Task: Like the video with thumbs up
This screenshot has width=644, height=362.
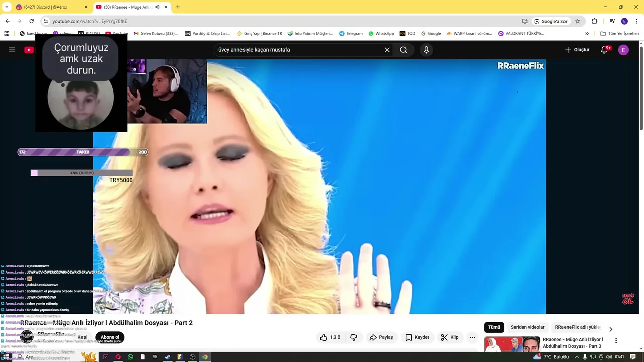Action: point(330,337)
